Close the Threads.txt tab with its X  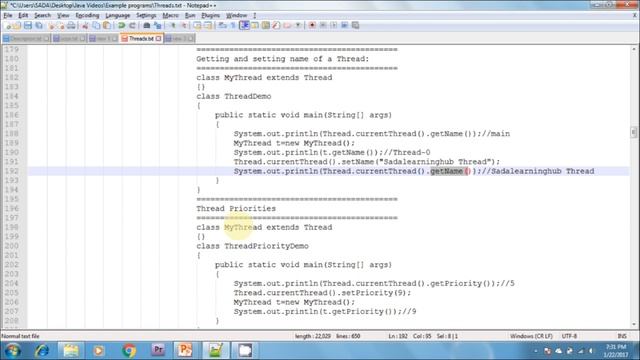click(158, 38)
